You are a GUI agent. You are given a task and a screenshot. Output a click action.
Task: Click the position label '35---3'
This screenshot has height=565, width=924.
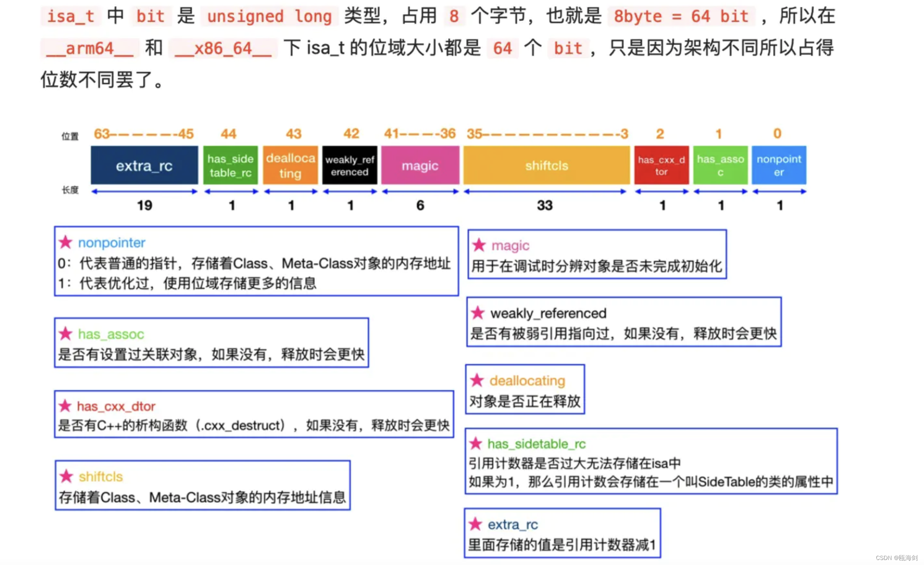click(547, 134)
